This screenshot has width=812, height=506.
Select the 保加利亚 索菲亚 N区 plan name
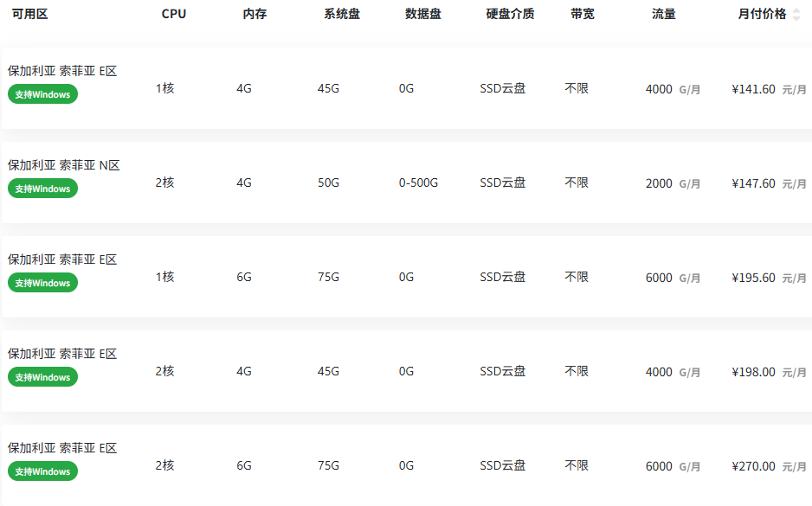tap(64, 165)
